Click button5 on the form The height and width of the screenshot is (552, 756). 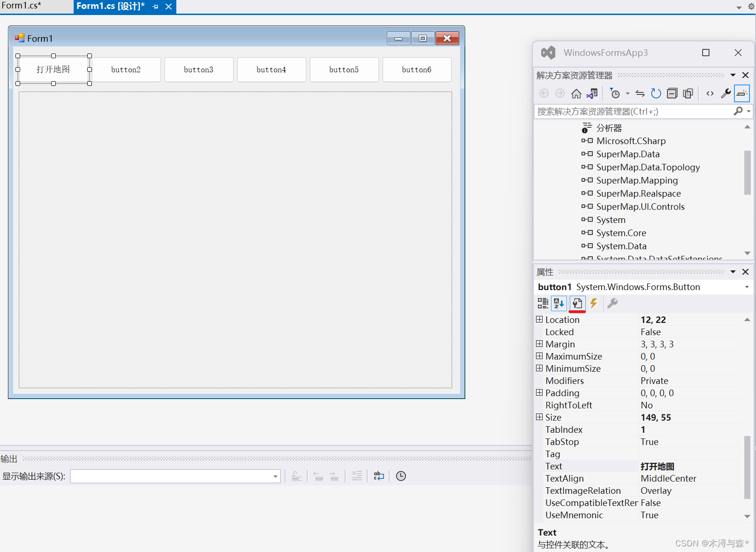(x=344, y=69)
